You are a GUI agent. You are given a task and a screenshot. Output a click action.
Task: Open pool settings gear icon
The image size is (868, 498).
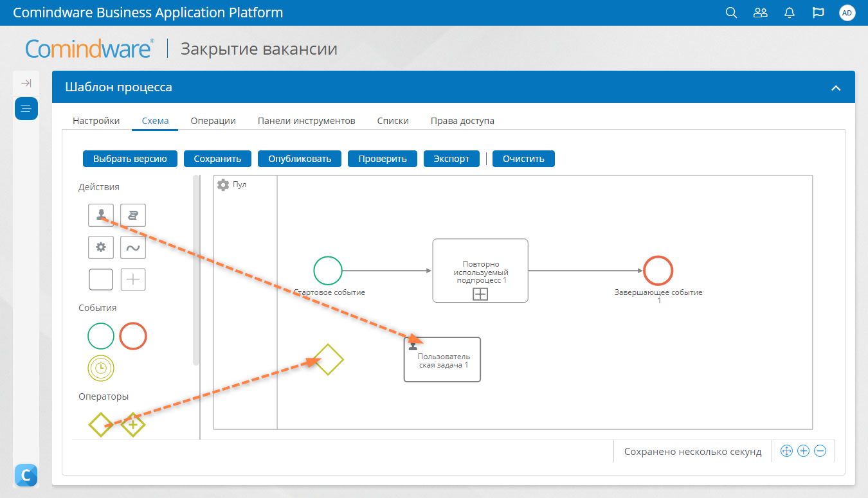coord(223,185)
